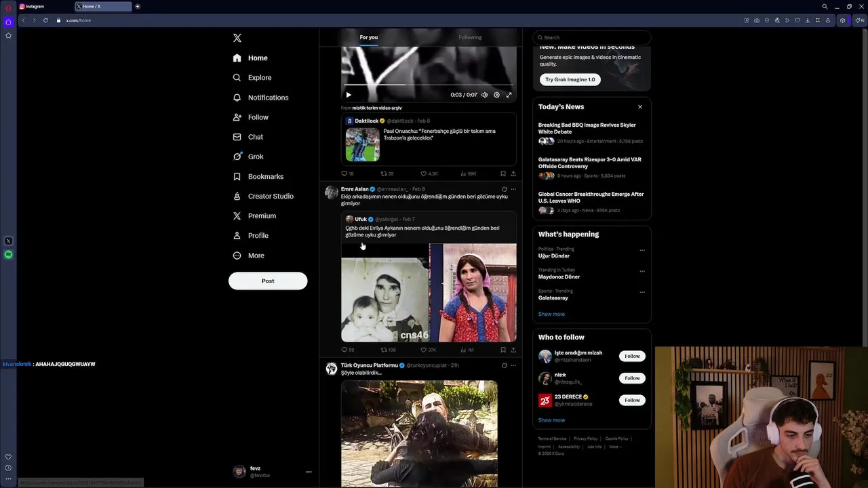Open the Onuachu football thumbnail
The image size is (868, 488).
(x=362, y=144)
